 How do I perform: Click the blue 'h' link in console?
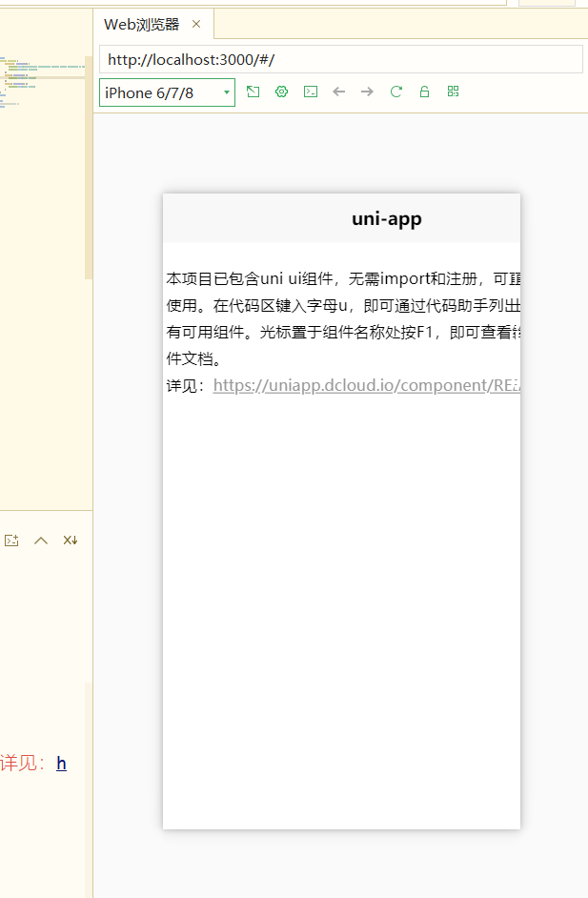pos(61,764)
